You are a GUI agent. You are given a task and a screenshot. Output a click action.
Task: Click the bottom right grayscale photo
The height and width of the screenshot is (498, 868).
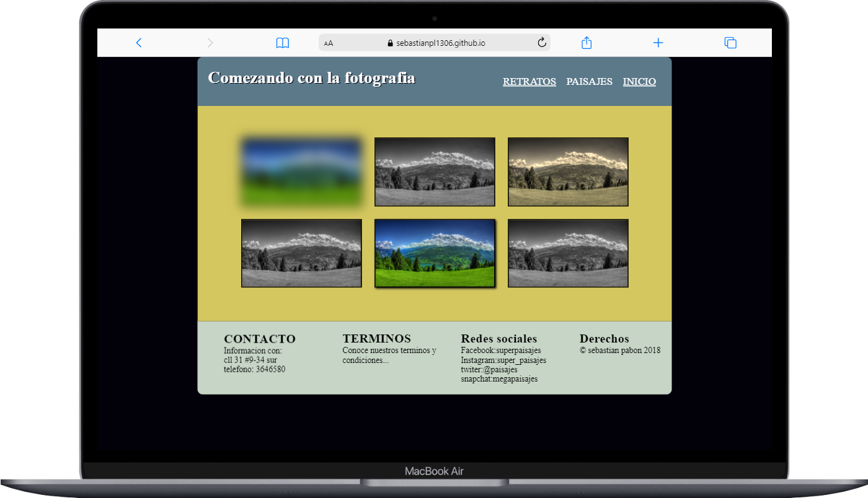[568, 253]
